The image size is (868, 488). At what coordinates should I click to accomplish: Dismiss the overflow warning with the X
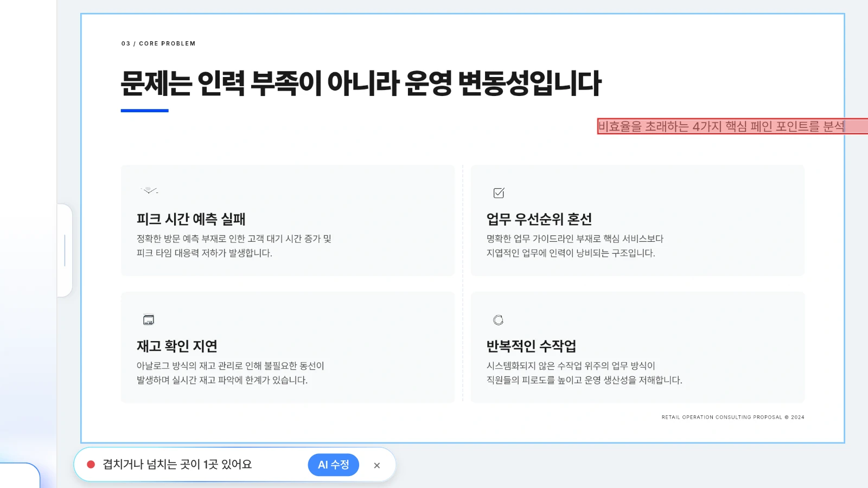click(377, 465)
